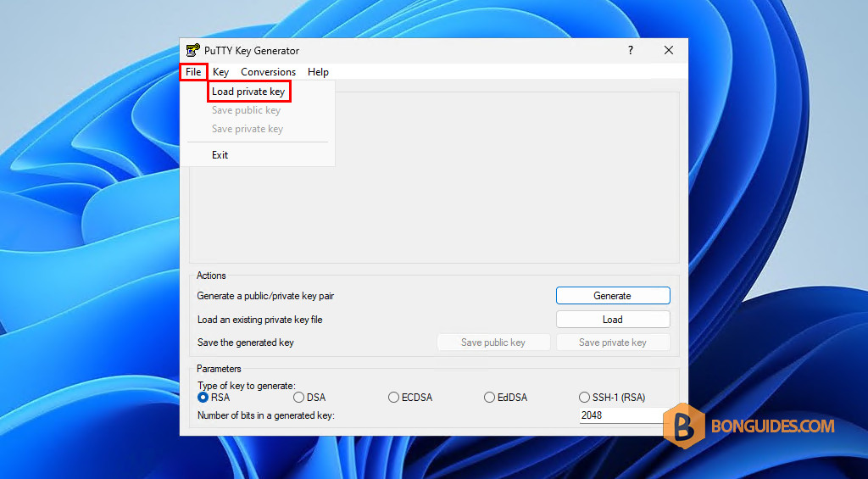Open the Help menu
Image resolution: width=868 pixels, height=479 pixels.
click(x=318, y=72)
